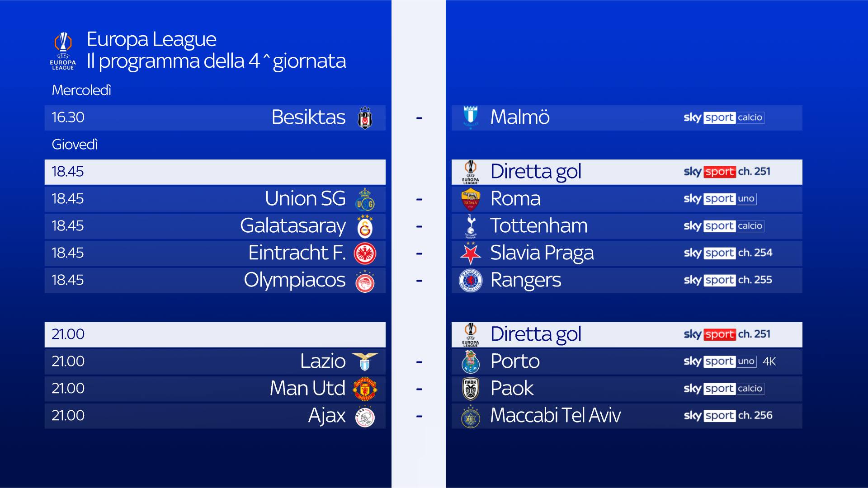868x488 pixels.
Task: Click the Manchester United crest
Action: tap(365, 389)
